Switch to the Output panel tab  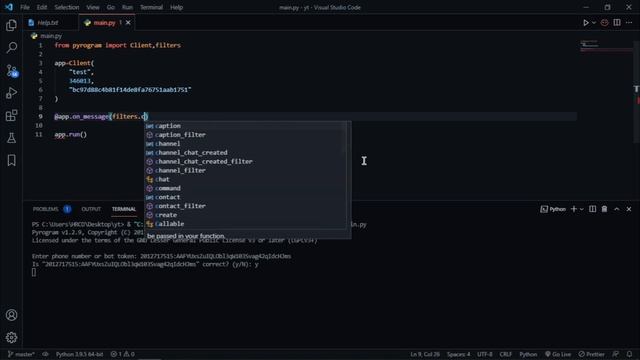pos(91,209)
